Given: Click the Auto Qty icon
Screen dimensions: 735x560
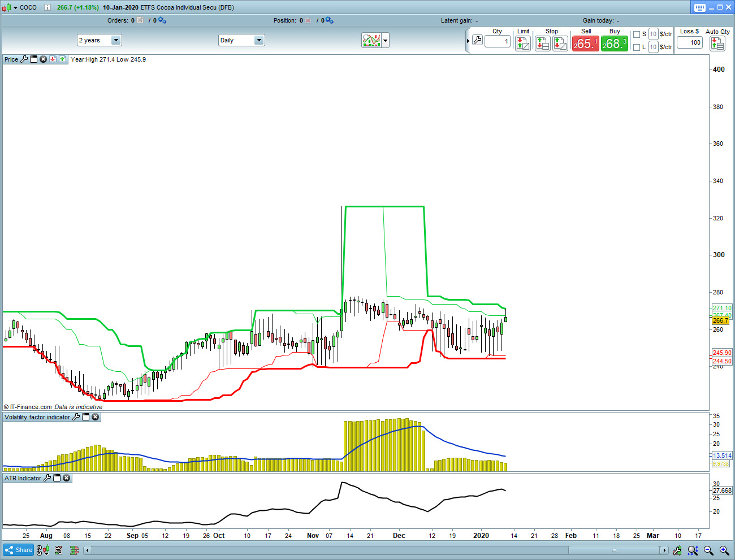Looking at the screenshot, I should pyautogui.click(x=717, y=44).
